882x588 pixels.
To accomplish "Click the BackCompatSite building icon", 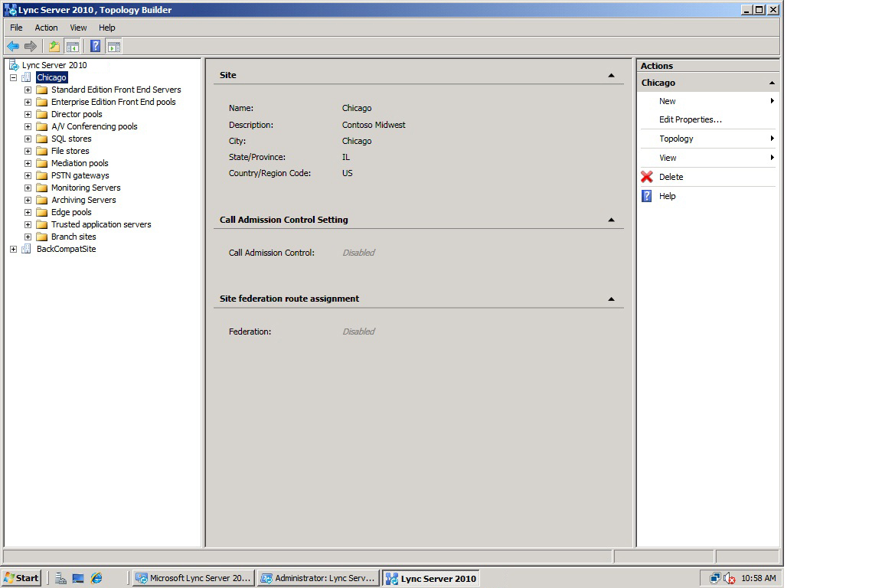I will [27, 249].
